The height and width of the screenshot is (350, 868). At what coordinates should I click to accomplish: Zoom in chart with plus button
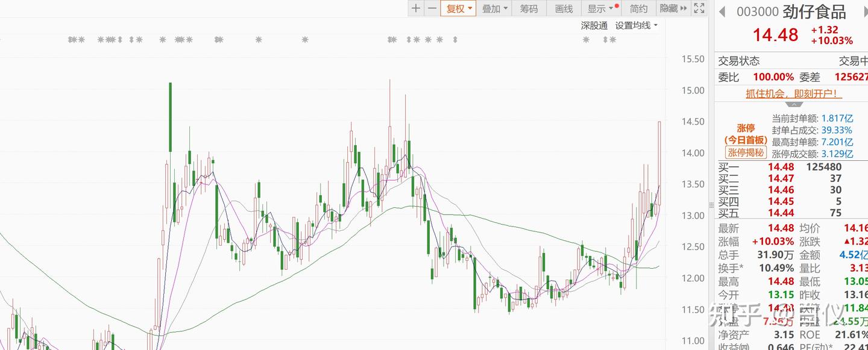click(416, 8)
